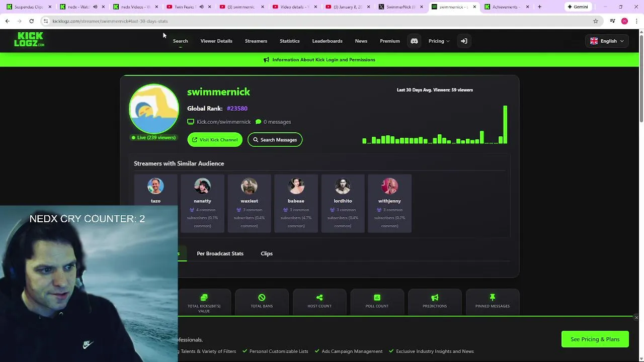The width and height of the screenshot is (644, 362).
Task: Click the Kick Login and Permissions banner
Action: 319,60
